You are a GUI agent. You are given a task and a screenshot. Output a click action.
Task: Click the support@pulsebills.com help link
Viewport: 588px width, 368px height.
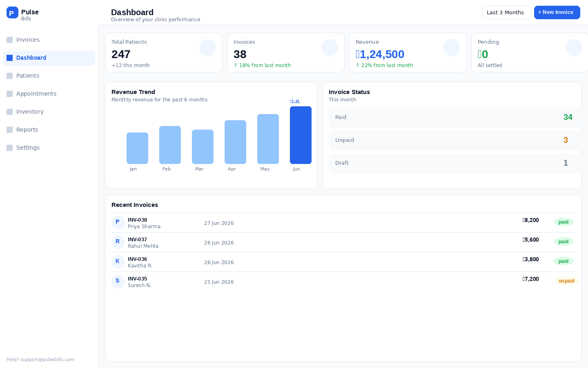tap(47, 360)
